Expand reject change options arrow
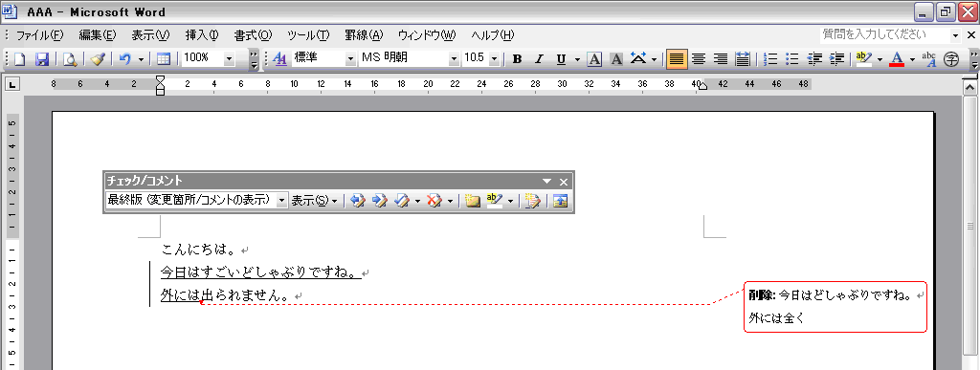Image resolution: width=980 pixels, height=370 pixels. (449, 201)
